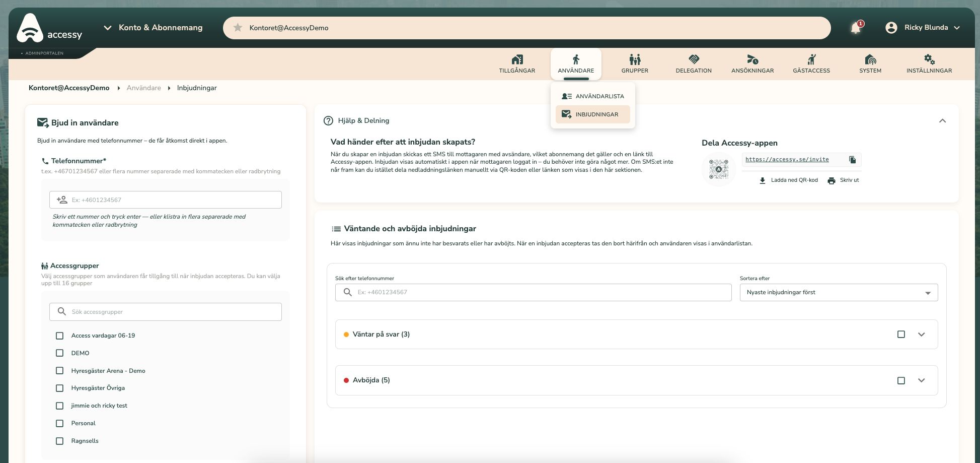
Task: Open the Gästaccess tab
Action: pyautogui.click(x=811, y=64)
